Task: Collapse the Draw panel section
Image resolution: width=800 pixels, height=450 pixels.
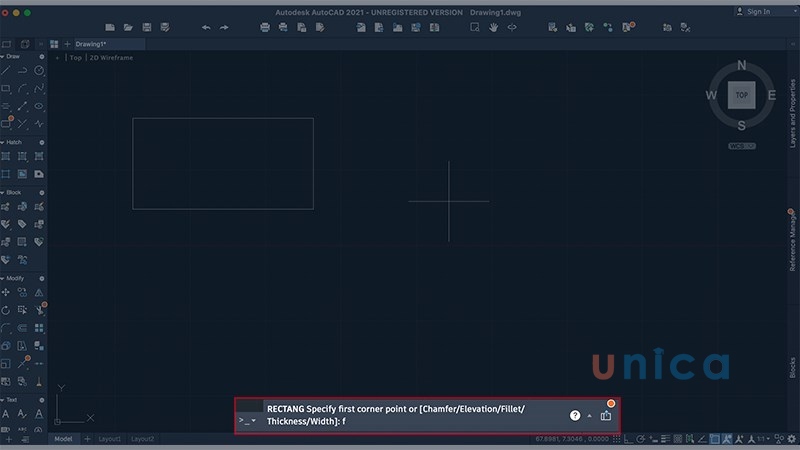Action: pos(3,57)
